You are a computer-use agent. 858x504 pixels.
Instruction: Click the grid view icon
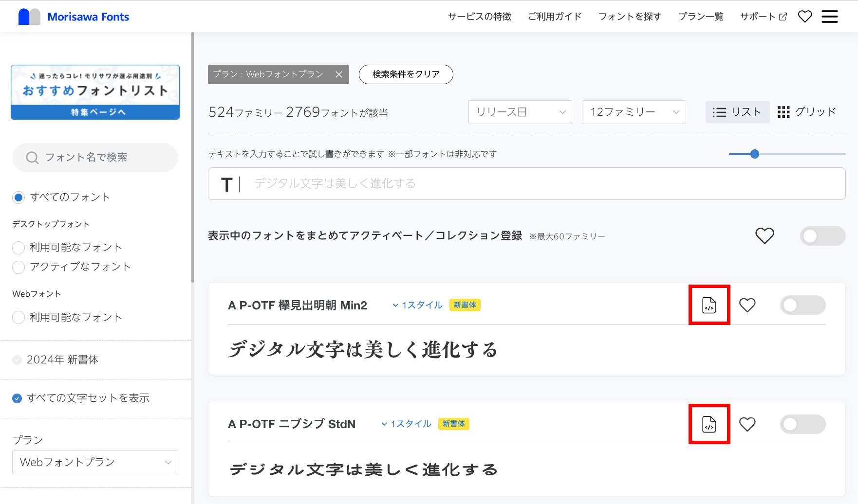tap(783, 112)
